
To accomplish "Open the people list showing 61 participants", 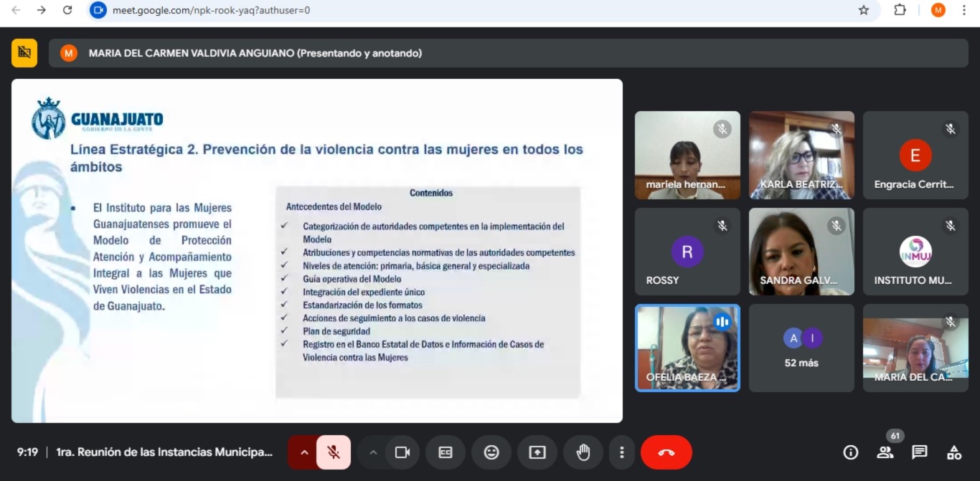I will (885, 452).
